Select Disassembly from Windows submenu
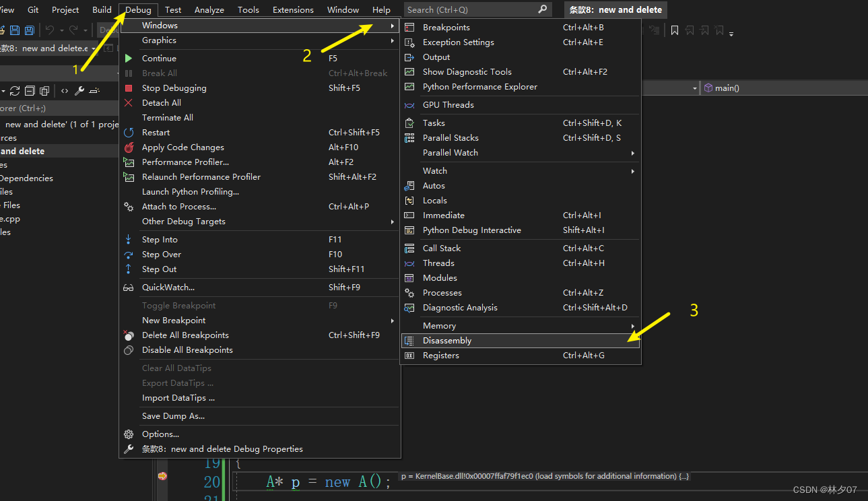Screen dimensions: 868x501 pos(521,341)
